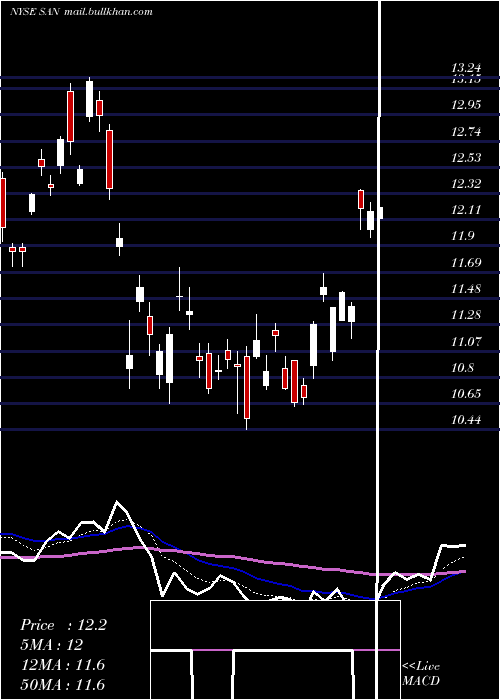Click the 11.9 price axis label

(462, 236)
